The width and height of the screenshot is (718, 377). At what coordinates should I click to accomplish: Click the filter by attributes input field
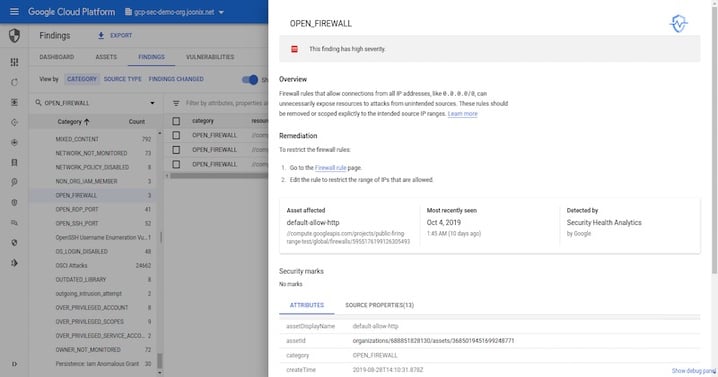click(x=226, y=104)
